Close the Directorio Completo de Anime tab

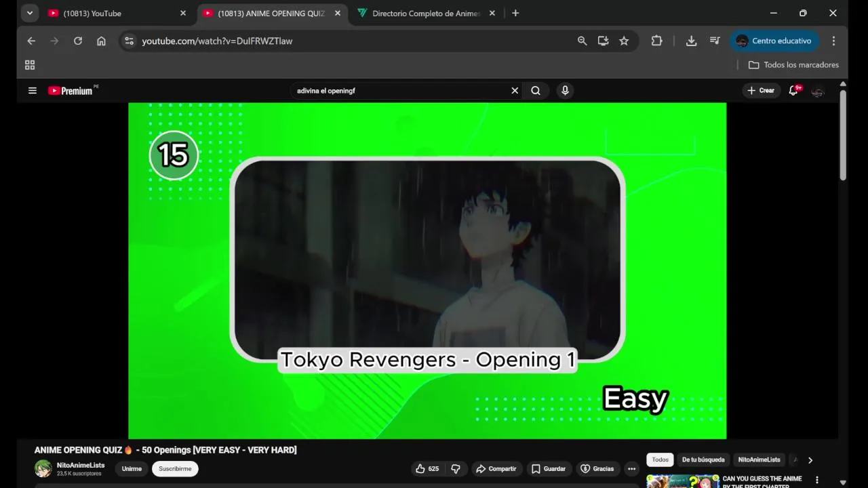coord(492,13)
